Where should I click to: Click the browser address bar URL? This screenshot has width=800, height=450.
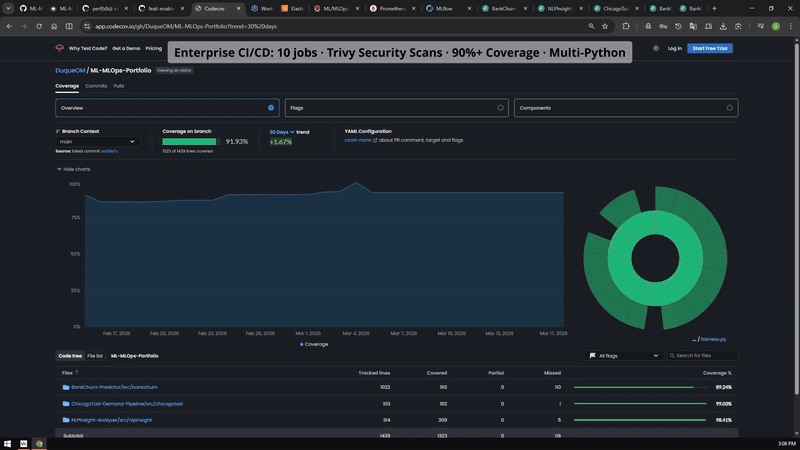click(186, 27)
